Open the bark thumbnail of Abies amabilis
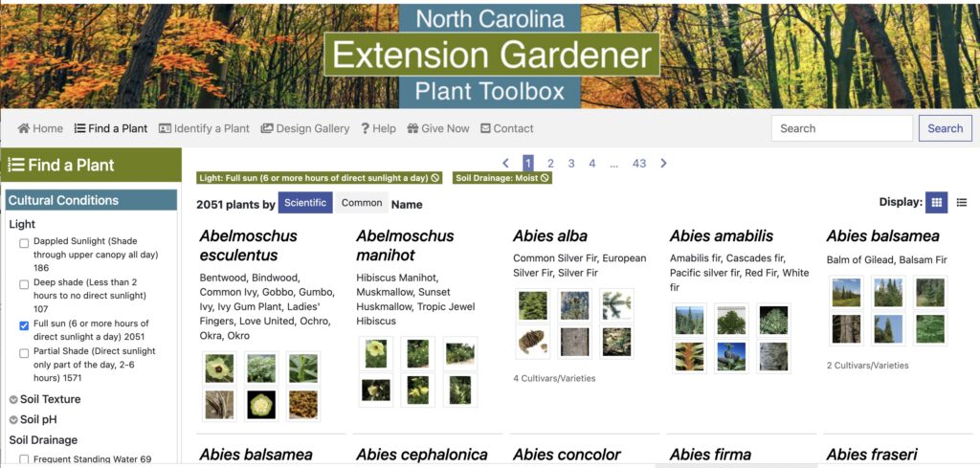This screenshot has height=468, width=980. click(x=773, y=357)
